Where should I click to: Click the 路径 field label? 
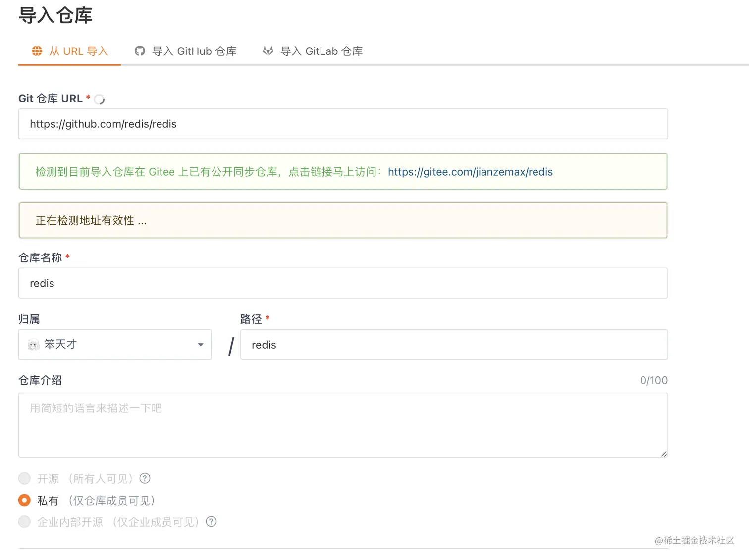251,319
